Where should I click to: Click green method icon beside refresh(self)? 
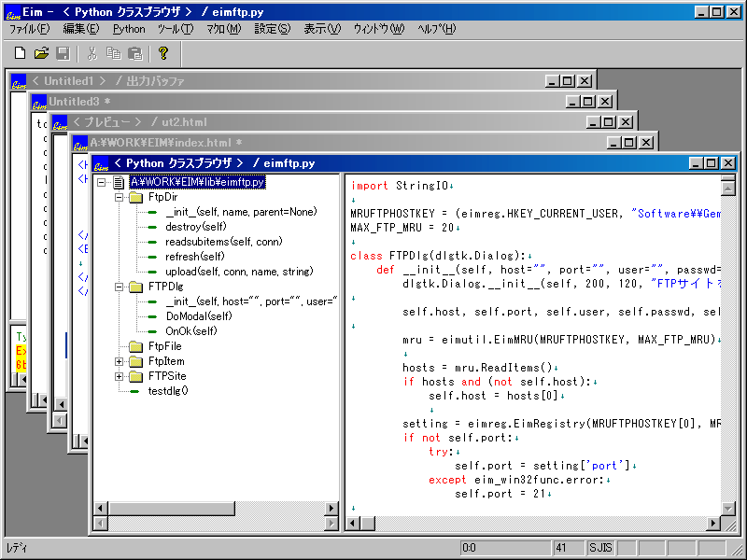[x=152, y=258]
